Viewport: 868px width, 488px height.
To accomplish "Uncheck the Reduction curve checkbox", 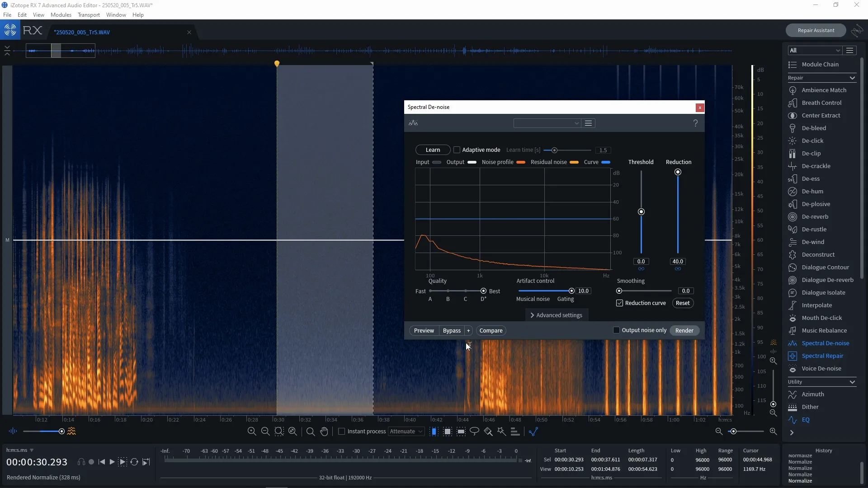I will pyautogui.click(x=619, y=303).
